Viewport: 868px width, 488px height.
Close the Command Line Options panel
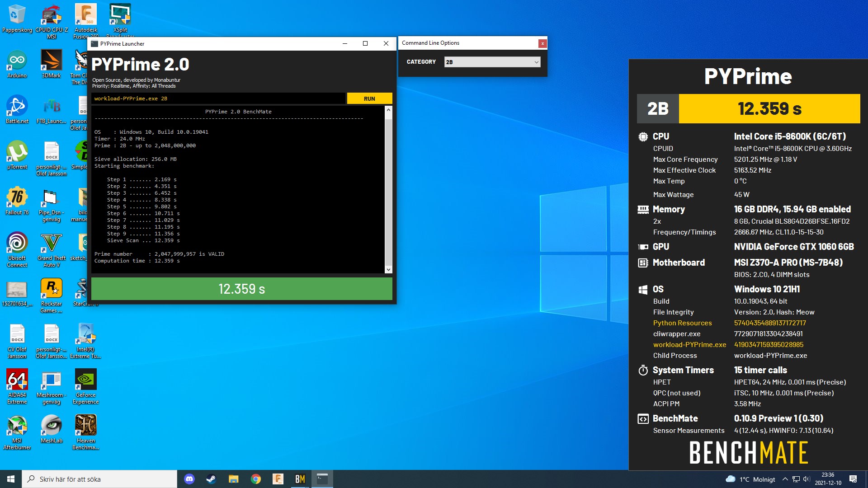[x=542, y=43]
